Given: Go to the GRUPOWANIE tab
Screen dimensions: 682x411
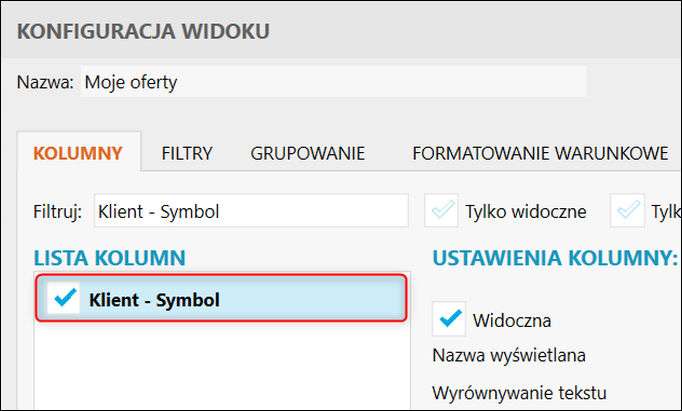Looking at the screenshot, I should point(307,153).
